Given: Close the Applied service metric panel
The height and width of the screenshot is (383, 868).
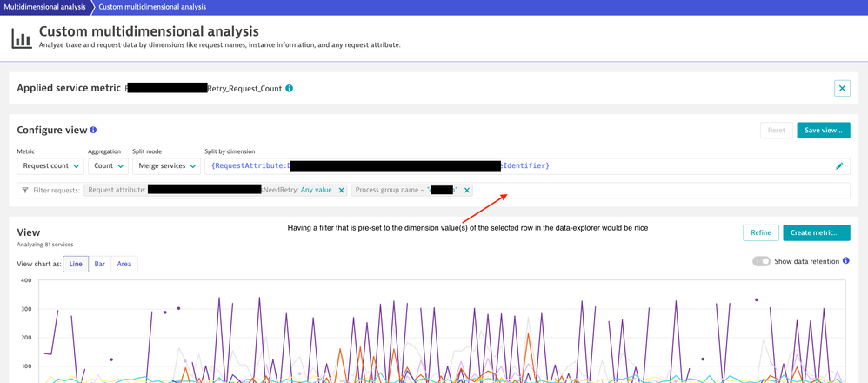Looking at the screenshot, I should pyautogui.click(x=841, y=88).
